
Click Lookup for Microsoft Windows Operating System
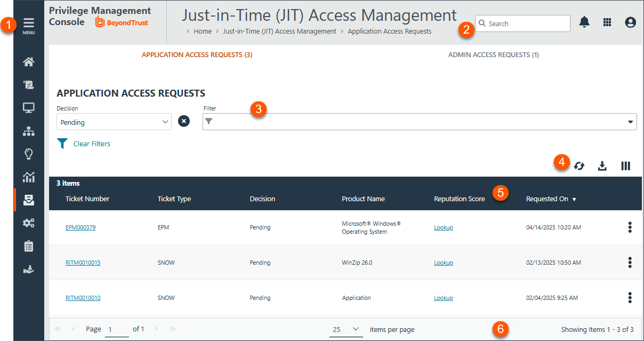[444, 227]
